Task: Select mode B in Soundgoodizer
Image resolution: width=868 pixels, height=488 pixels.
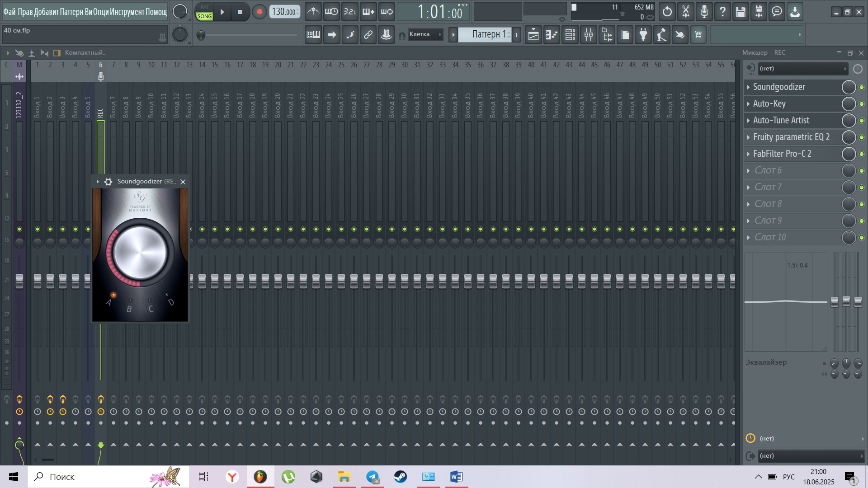Action: pos(130,301)
